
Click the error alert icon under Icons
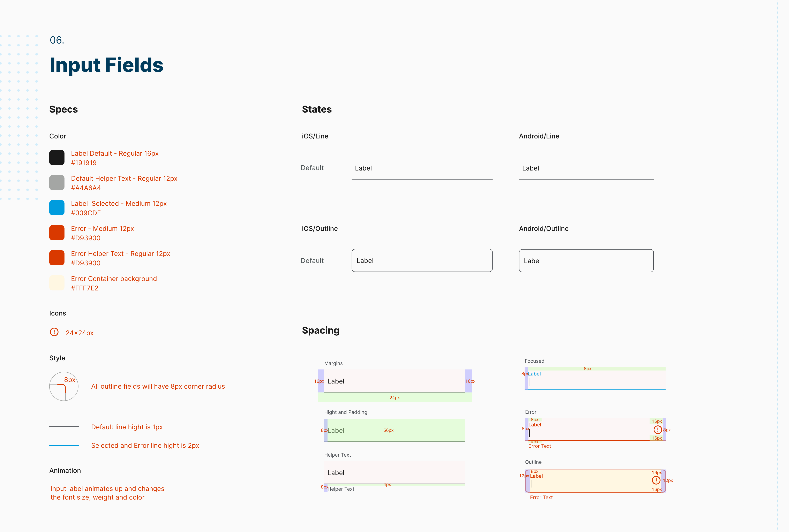[54, 332]
